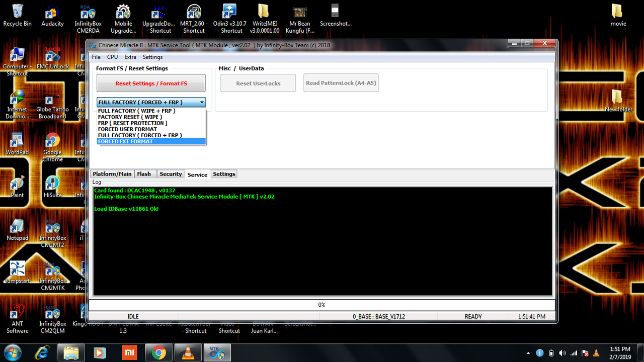Click Read PatternLock (A4-A5) button
The image size is (644, 362).
341,83
